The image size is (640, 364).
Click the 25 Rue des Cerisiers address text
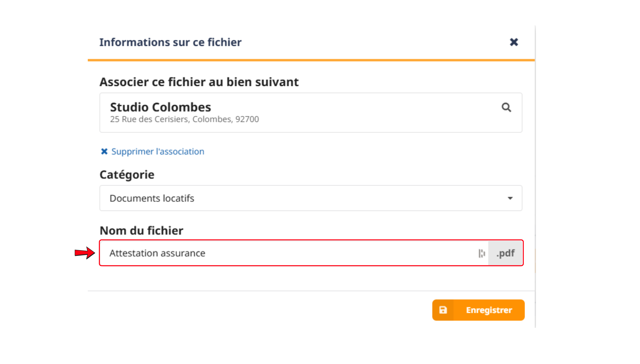click(184, 119)
